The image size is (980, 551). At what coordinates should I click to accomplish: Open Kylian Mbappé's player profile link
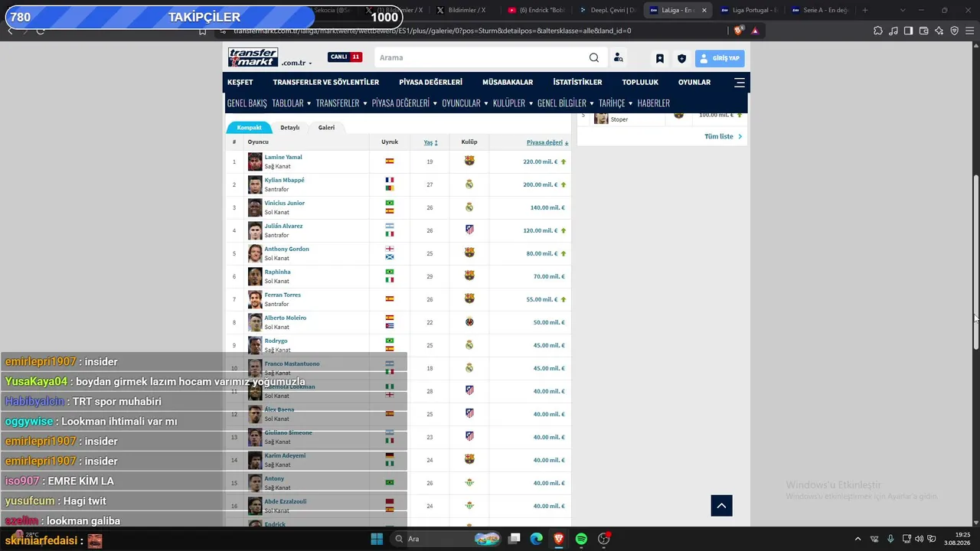pos(285,180)
